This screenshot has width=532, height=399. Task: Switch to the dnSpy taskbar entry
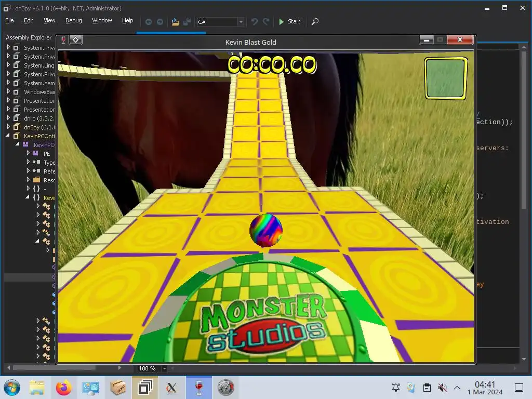coord(145,388)
